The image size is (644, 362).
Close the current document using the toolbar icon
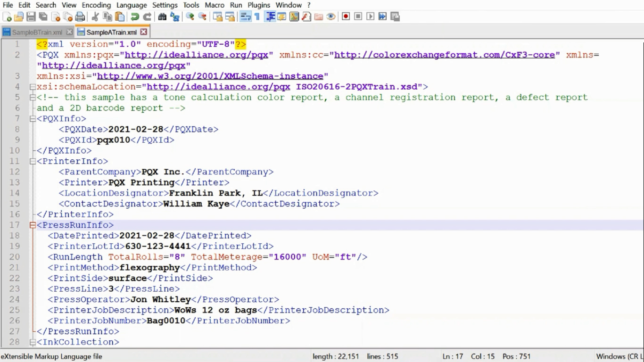point(56,16)
